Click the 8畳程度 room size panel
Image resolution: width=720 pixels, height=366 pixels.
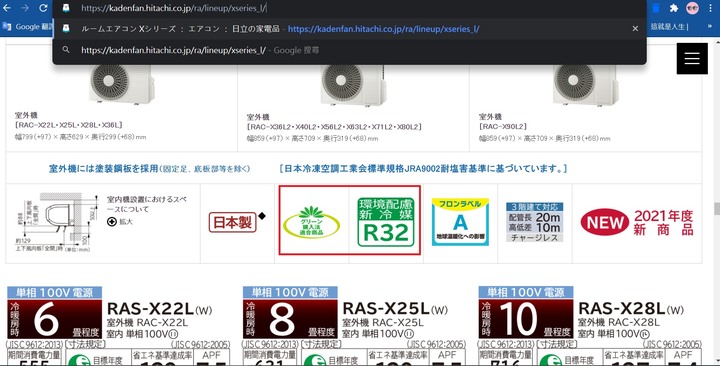coord(290,319)
